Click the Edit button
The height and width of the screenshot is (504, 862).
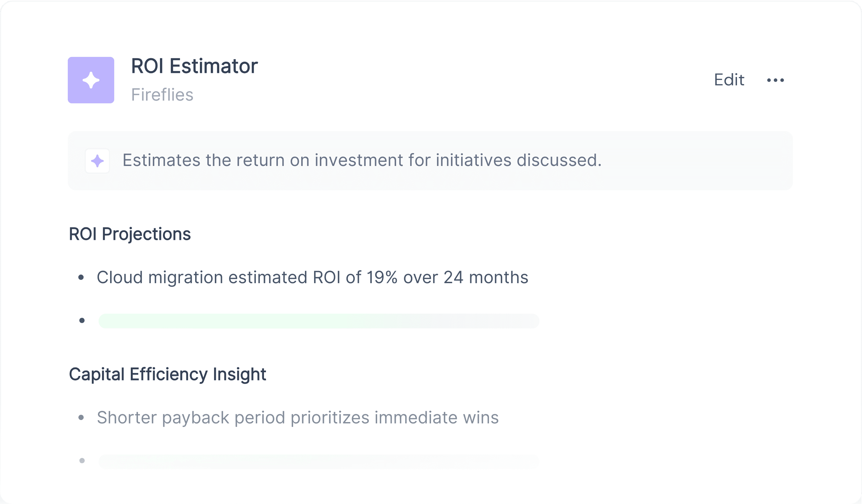point(729,80)
